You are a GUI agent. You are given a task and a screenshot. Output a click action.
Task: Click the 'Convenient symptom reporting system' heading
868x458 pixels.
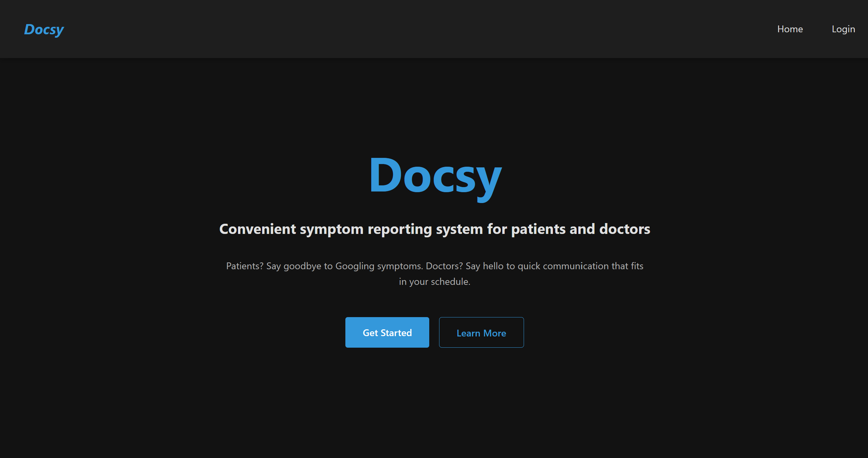point(435,229)
